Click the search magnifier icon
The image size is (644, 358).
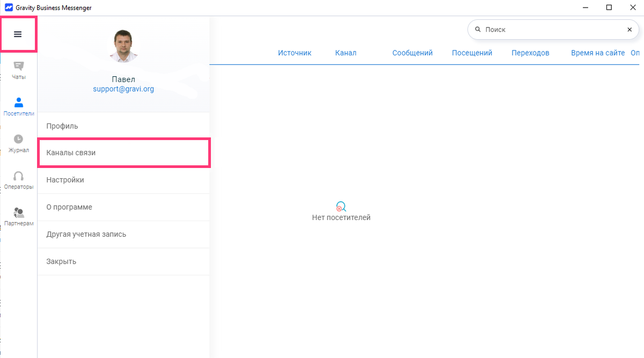point(478,30)
